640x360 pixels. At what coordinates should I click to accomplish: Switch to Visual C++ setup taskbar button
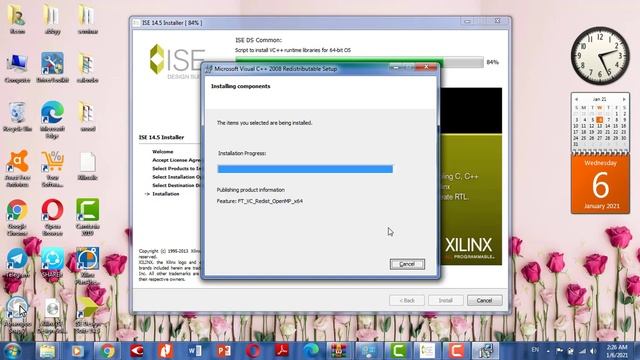[485, 351]
